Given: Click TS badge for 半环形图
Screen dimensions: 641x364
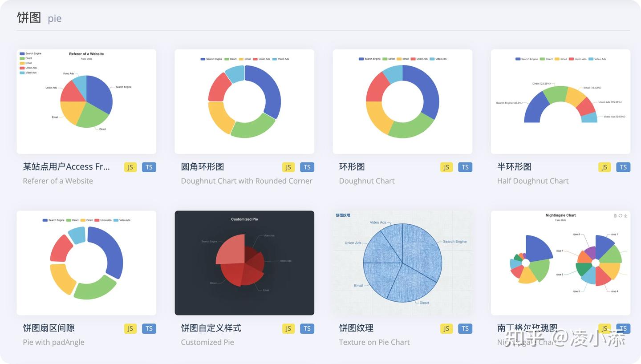Looking at the screenshot, I should point(623,167).
